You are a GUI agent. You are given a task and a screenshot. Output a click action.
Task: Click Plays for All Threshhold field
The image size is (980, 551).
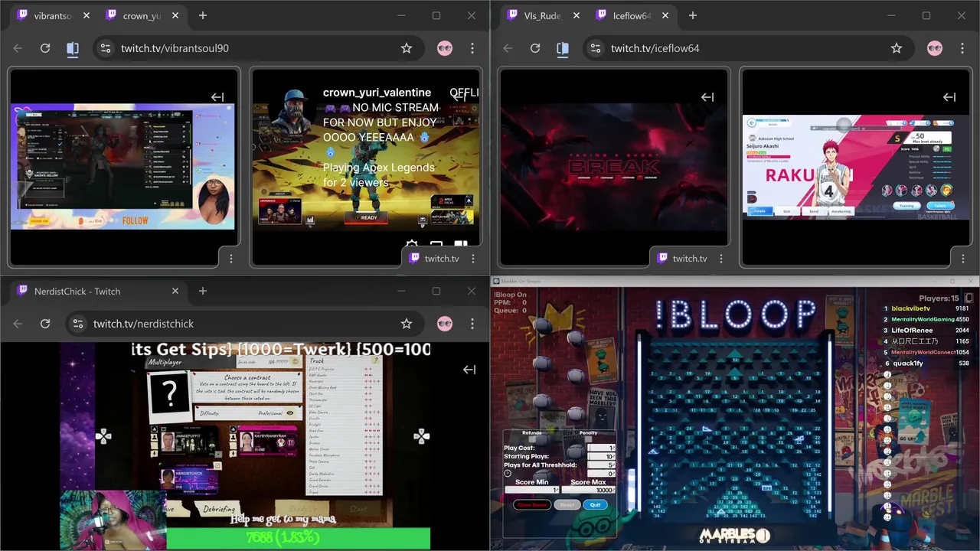point(601,465)
